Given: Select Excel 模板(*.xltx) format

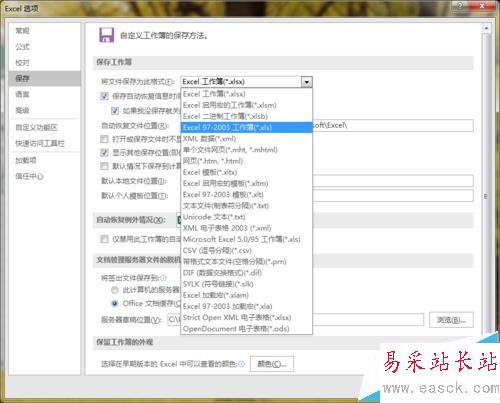Looking at the screenshot, I should click(246, 172).
